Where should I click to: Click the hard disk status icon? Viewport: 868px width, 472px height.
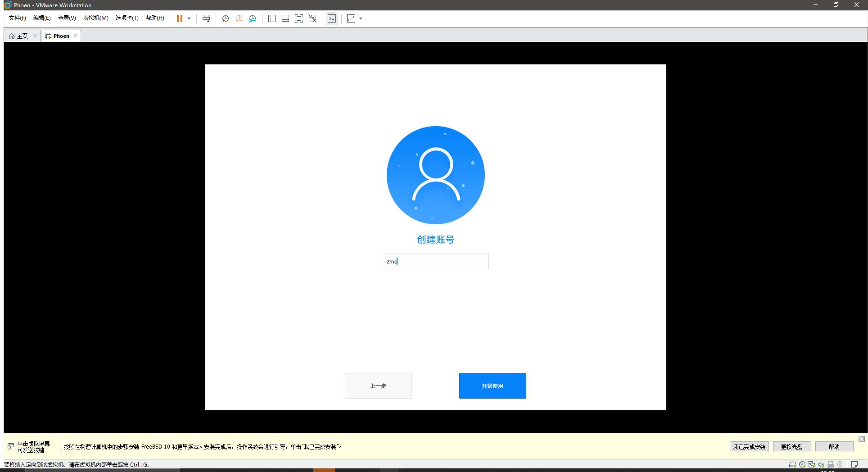(792, 464)
